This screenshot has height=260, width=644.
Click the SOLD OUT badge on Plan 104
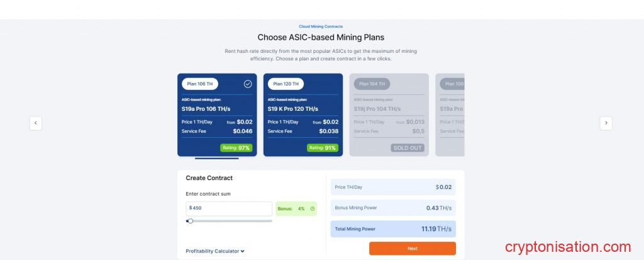(408, 148)
